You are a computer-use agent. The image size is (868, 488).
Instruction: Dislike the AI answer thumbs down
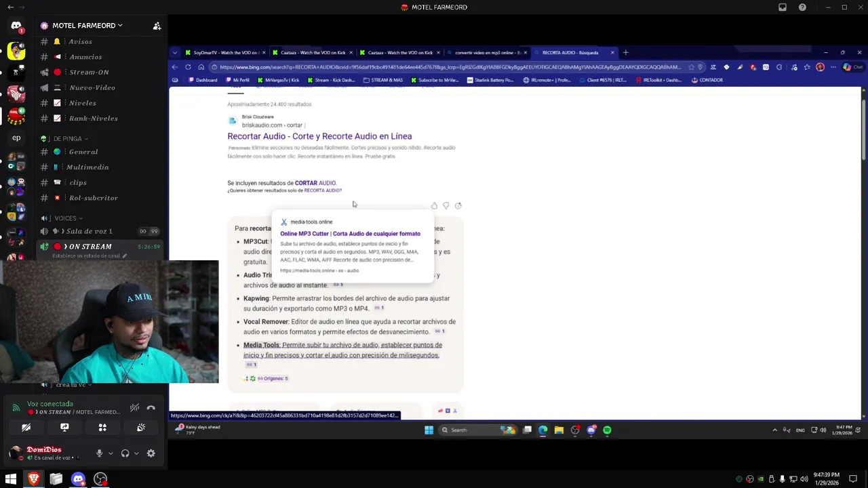446,205
